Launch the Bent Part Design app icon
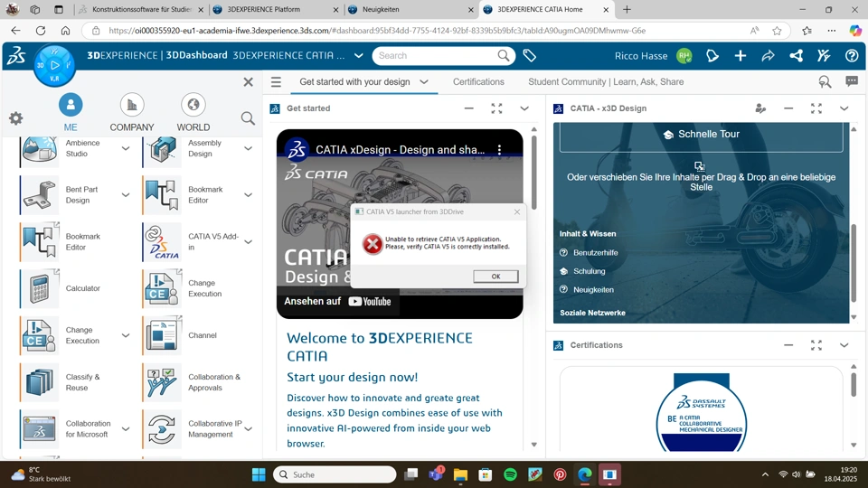 (x=39, y=195)
